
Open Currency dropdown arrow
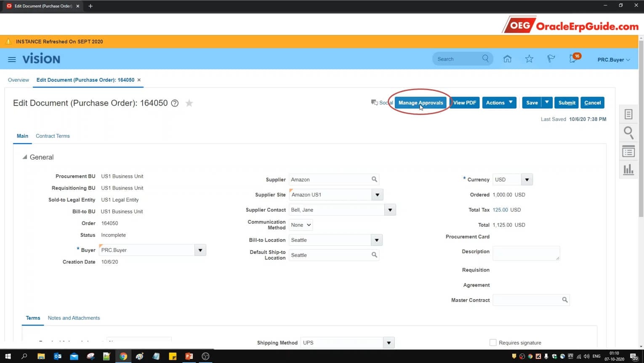[x=527, y=180]
